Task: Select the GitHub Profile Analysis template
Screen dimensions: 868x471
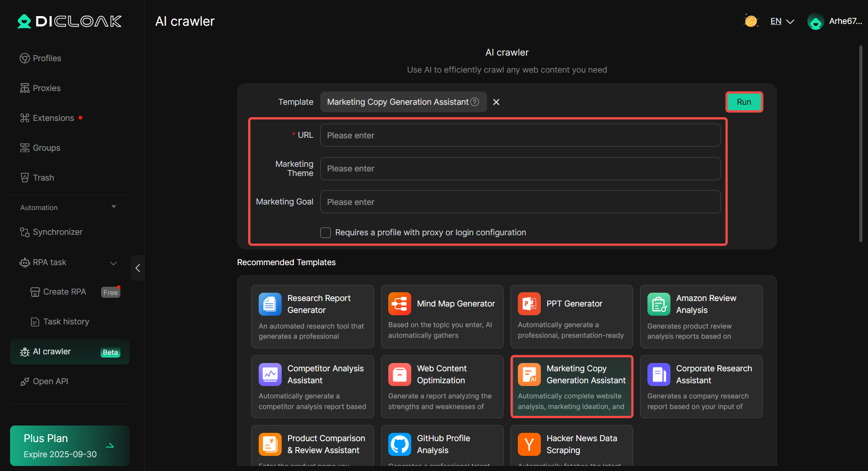Action: 442,445
